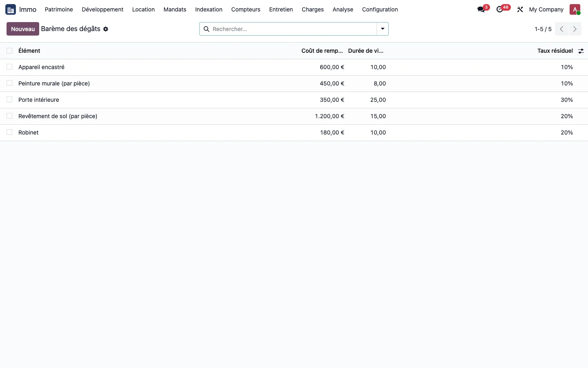Open the Appareil encastré record
The image size is (588, 368).
pyautogui.click(x=41, y=67)
